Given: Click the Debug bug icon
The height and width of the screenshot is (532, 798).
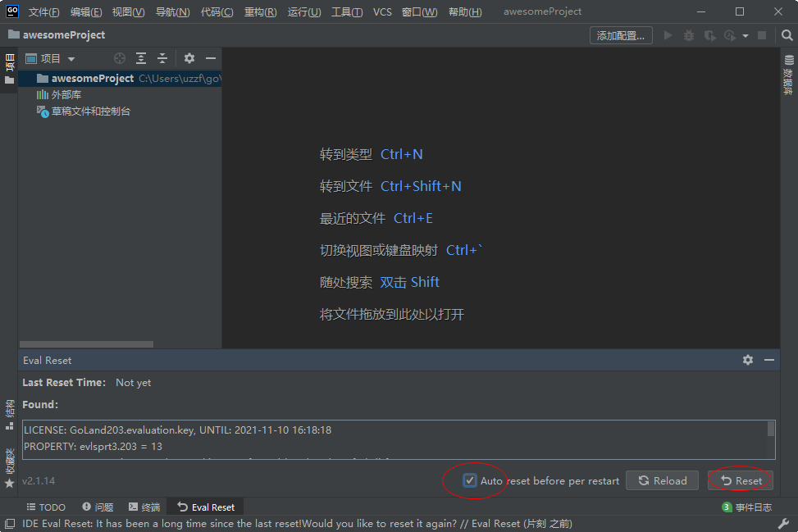Looking at the screenshot, I should (689, 35).
